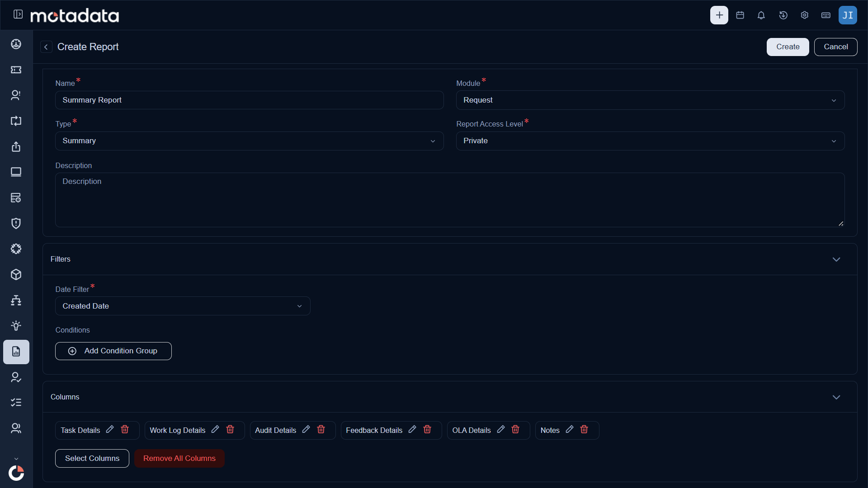The width and height of the screenshot is (868, 488).
Task: Open Report Access Level dropdown
Action: [x=650, y=141]
